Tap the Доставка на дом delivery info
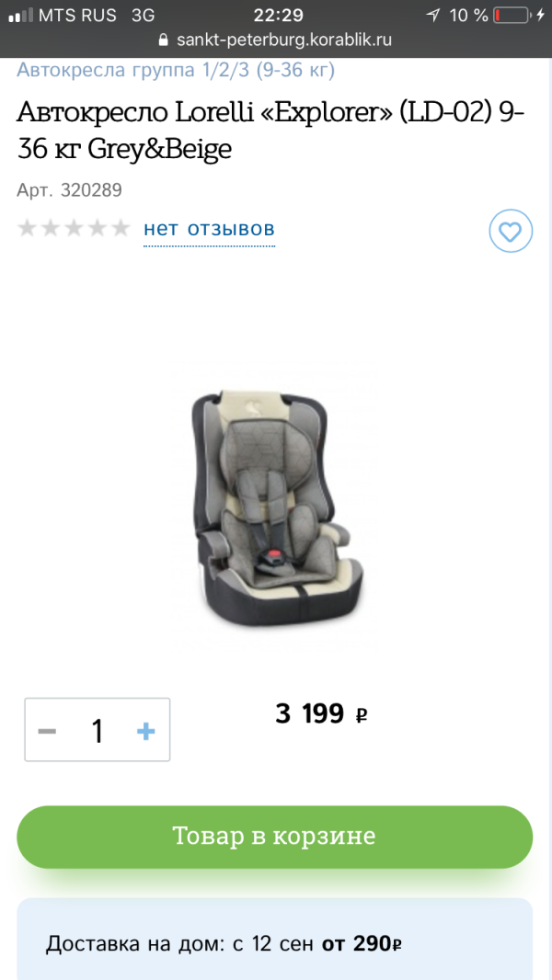This screenshot has width=552, height=980. (224, 944)
